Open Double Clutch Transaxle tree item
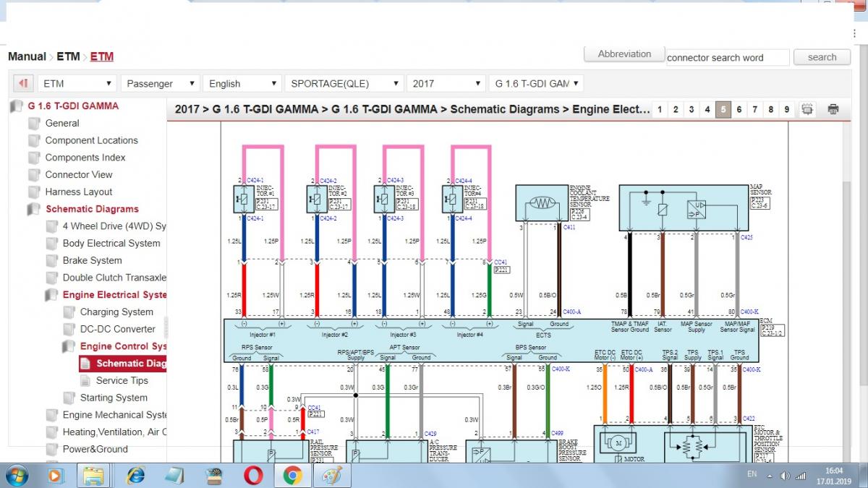This screenshot has width=868, height=488. 114,278
